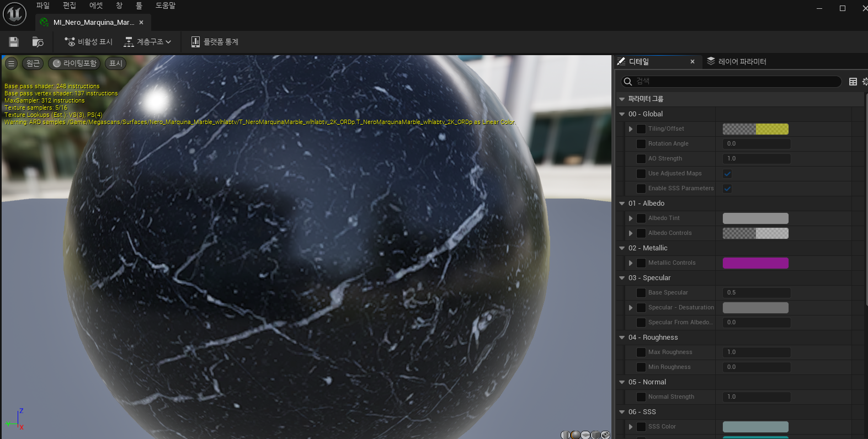The image size is (868, 439).
Task: Switch viewport 원근 perspective mode
Action: click(x=33, y=63)
